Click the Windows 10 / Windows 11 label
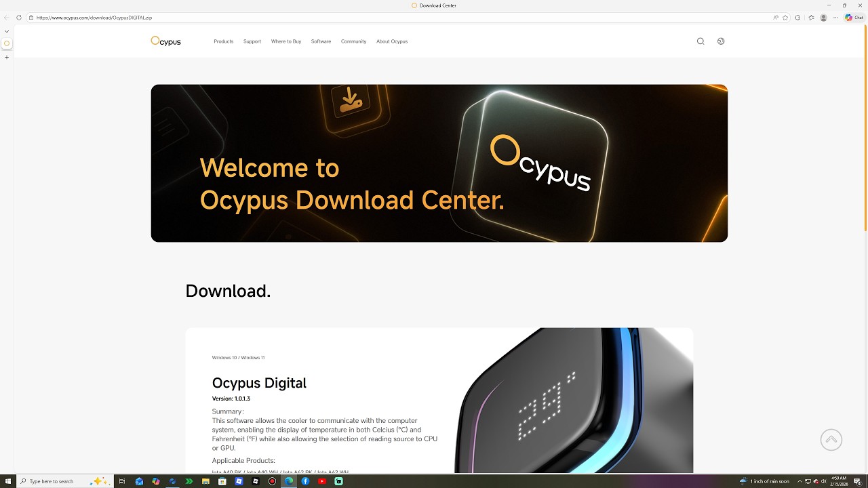868x488 pixels. (238, 357)
